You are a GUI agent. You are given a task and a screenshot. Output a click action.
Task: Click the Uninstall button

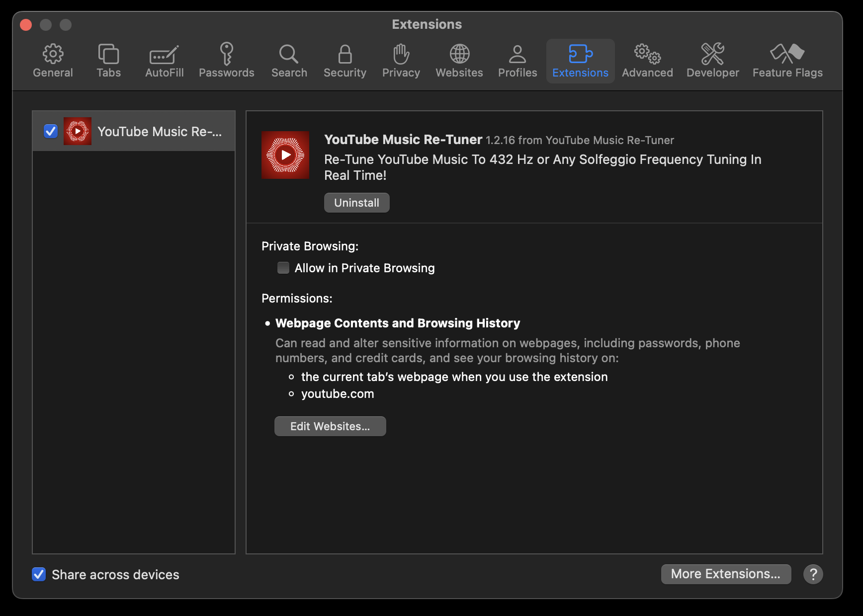[356, 203]
